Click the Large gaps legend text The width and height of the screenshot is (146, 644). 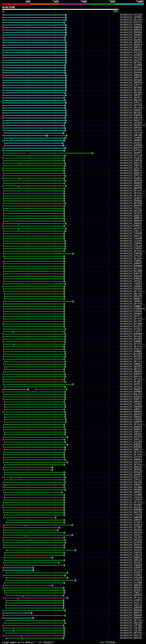[x=28, y=642]
